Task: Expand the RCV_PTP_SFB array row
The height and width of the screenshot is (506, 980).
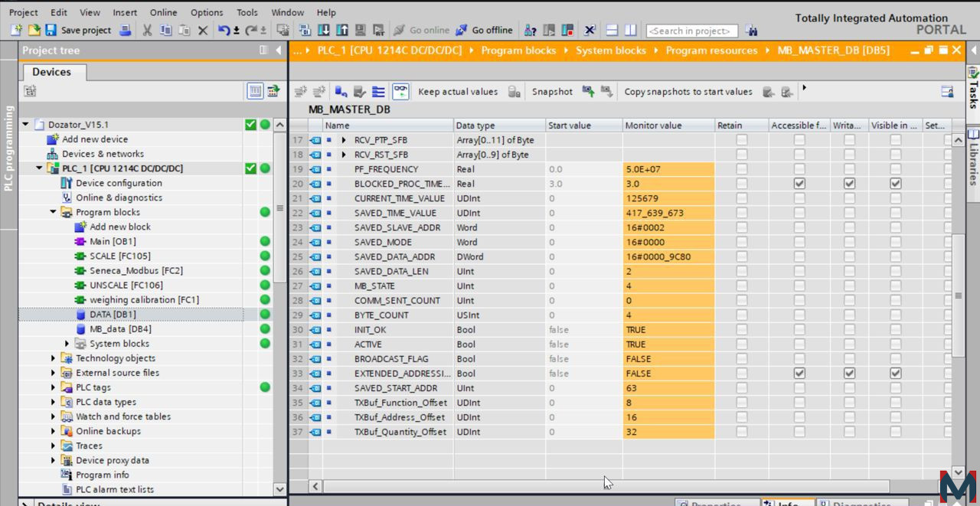Action: click(344, 140)
